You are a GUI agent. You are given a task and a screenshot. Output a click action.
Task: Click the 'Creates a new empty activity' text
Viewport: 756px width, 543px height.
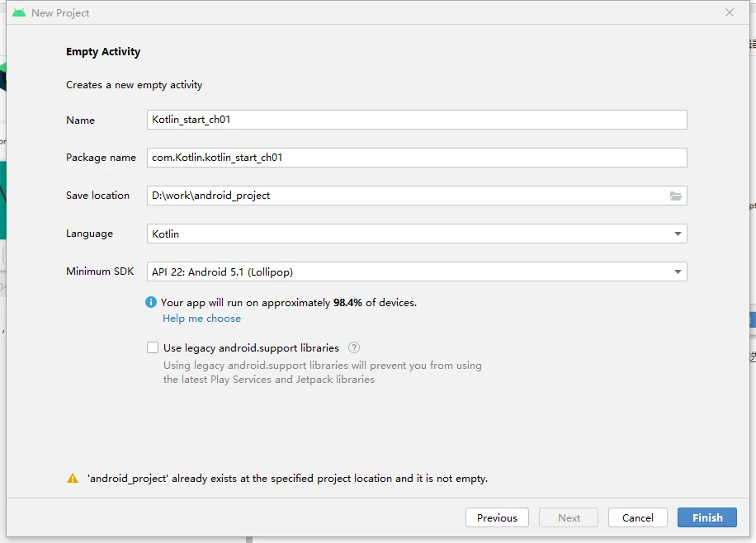[x=134, y=85]
